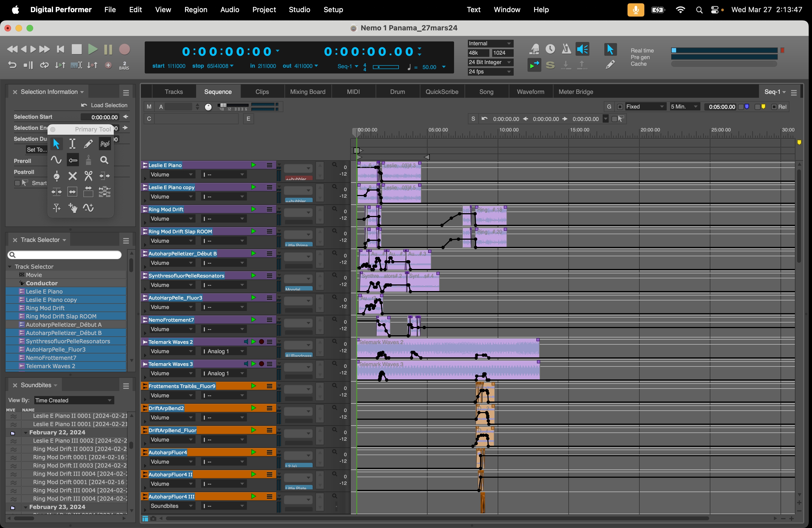Select the Mute tool X icon
This screenshot has height=528, width=812.
(72, 176)
